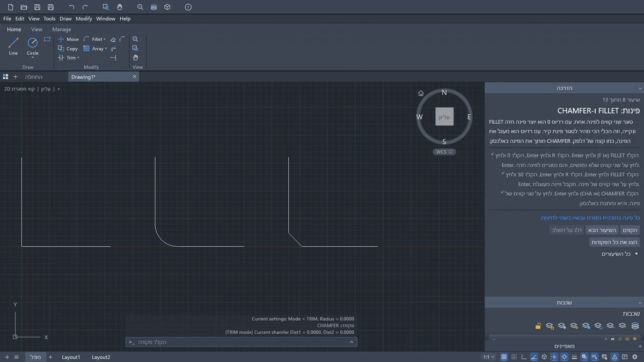This screenshot has width=644, height=362.
Task: Undo the last action
Action: (x=72, y=7)
